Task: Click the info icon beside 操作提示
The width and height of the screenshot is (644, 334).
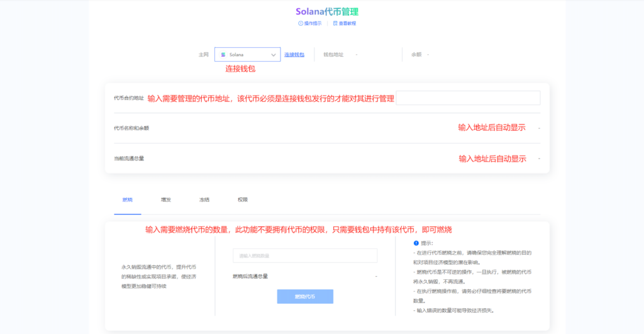Action: pos(301,23)
